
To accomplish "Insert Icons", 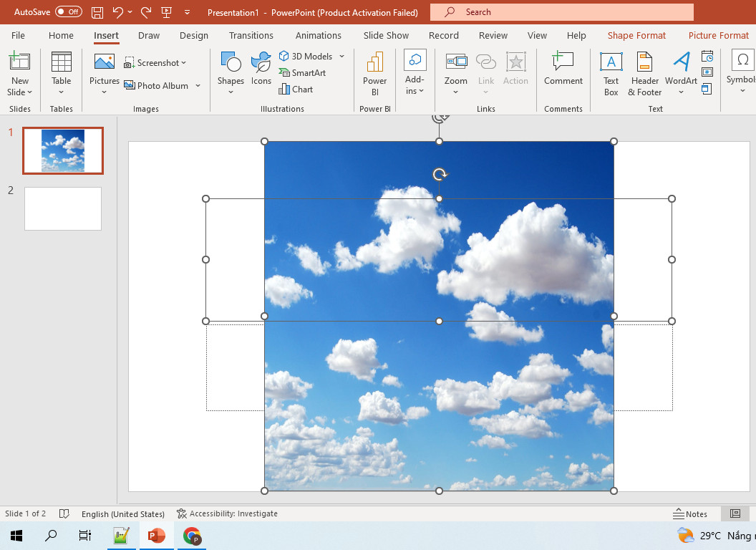I will (x=261, y=69).
